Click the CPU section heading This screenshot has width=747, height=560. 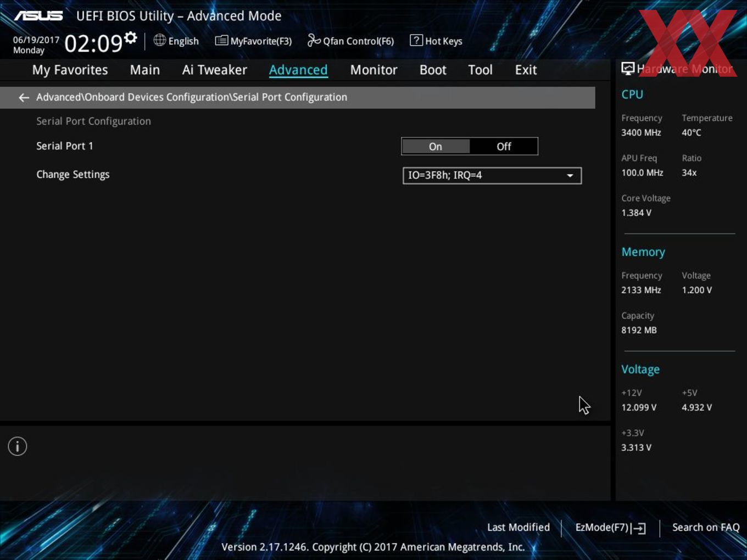click(x=632, y=94)
